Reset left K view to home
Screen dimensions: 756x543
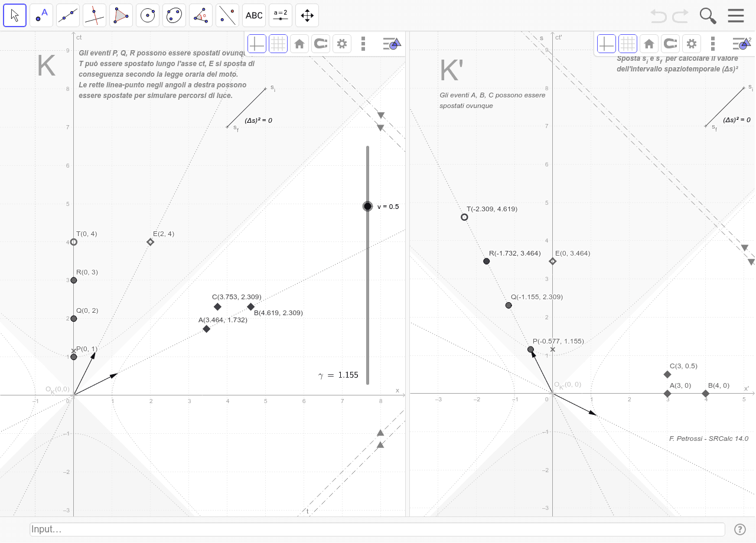click(299, 44)
